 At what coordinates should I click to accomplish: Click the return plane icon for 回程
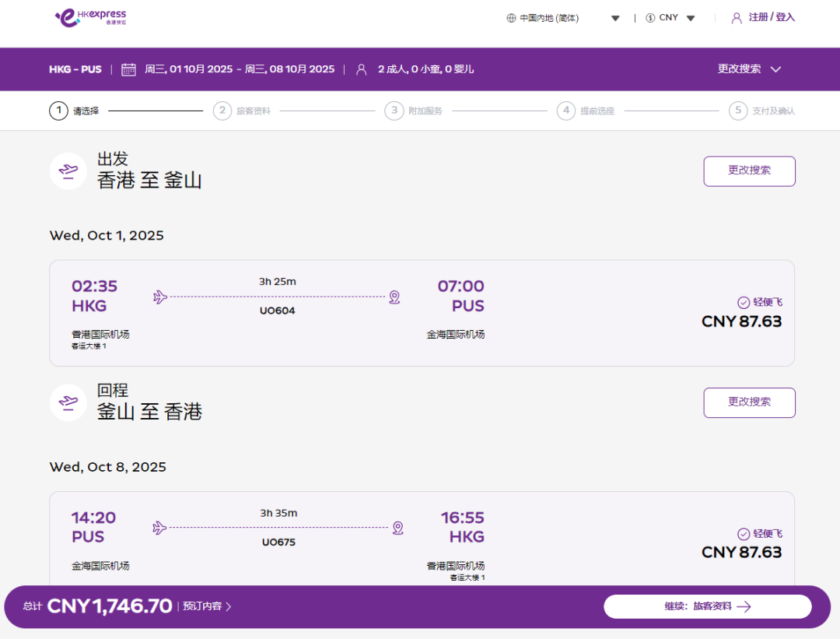click(68, 402)
